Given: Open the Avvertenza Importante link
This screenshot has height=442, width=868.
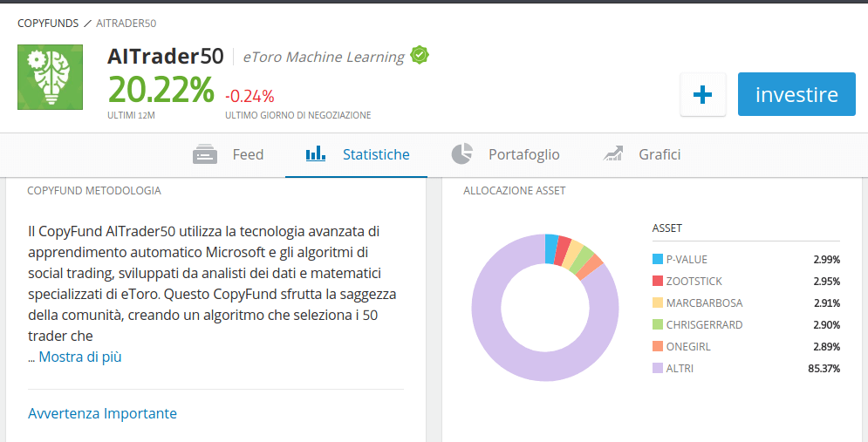Looking at the screenshot, I should pyautogui.click(x=102, y=413).
